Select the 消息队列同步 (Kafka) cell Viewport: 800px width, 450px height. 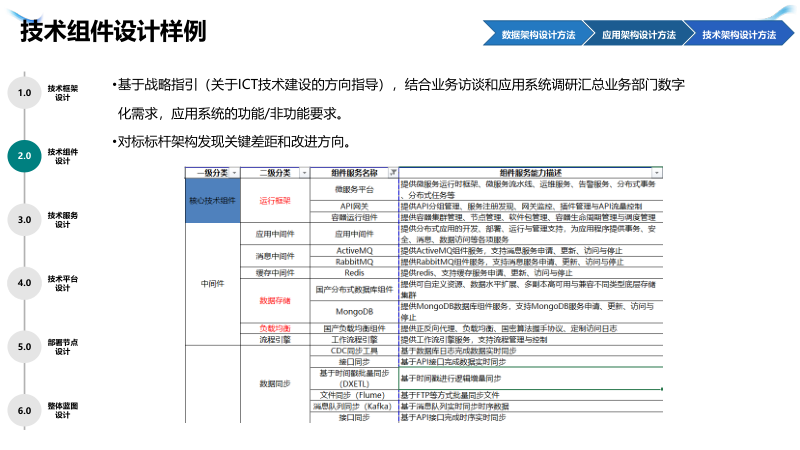pos(354,406)
